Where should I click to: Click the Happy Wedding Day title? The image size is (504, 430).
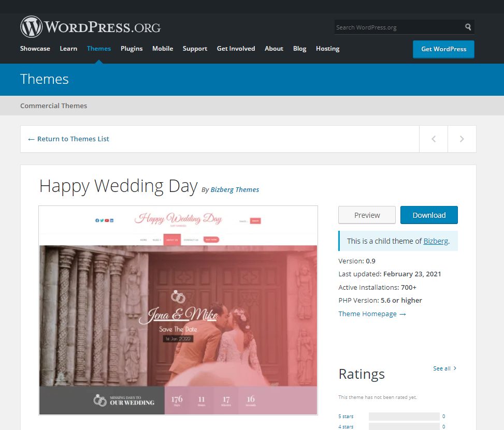[x=118, y=186]
